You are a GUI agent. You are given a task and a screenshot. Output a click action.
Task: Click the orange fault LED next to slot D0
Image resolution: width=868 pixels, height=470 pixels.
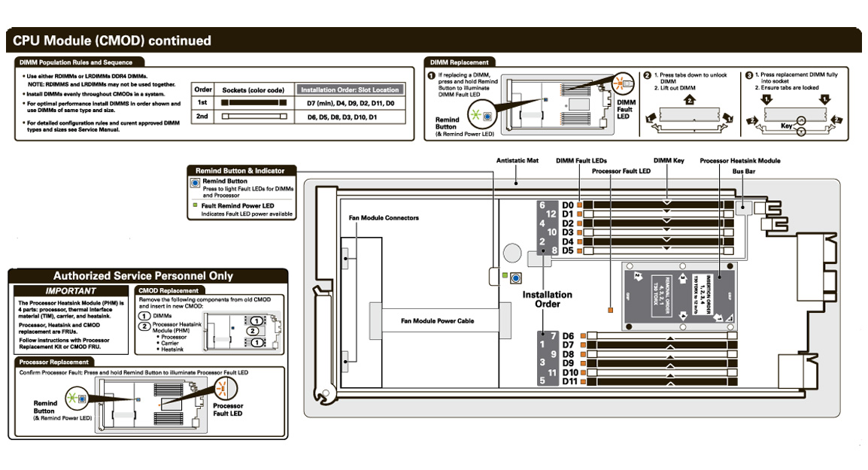coord(579,205)
